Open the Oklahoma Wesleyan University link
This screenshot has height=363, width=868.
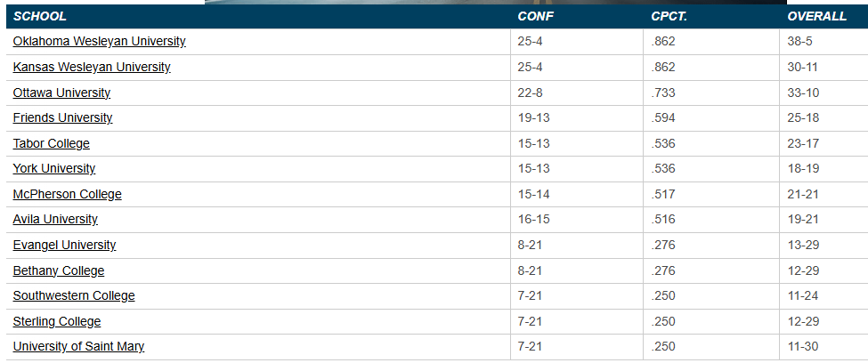click(x=99, y=42)
